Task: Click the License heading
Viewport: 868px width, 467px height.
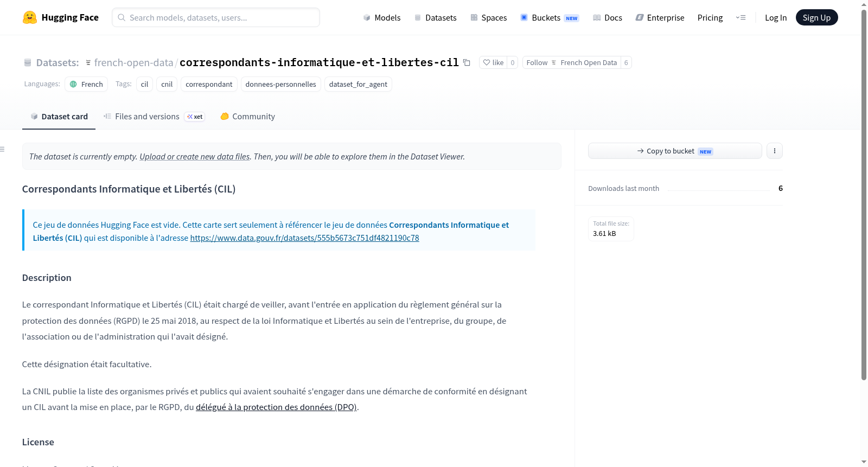Action: coord(38,442)
